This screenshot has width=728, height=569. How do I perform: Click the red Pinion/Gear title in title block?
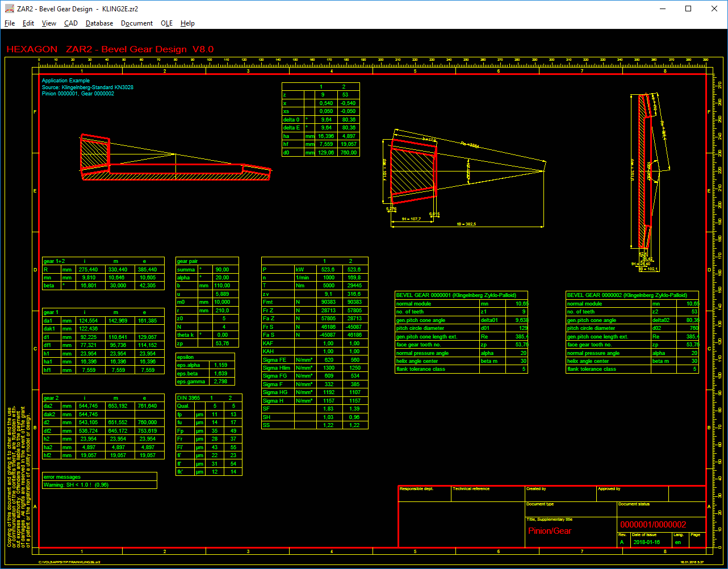coord(550,531)
